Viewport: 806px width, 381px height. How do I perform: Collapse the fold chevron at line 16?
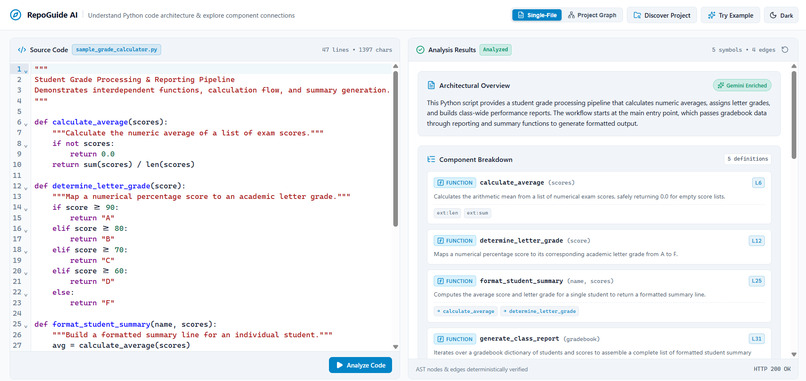[x=26, y=230]
